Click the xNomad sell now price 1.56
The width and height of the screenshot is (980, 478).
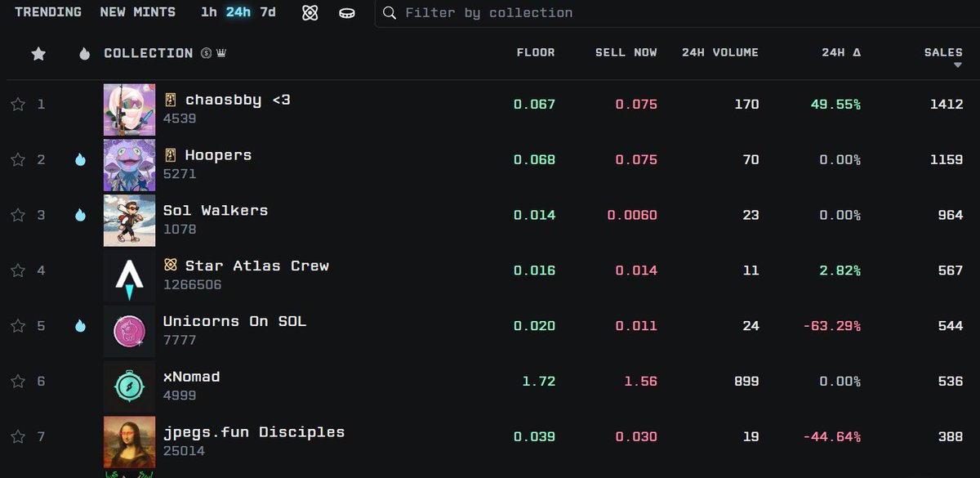tap(641, 382)
